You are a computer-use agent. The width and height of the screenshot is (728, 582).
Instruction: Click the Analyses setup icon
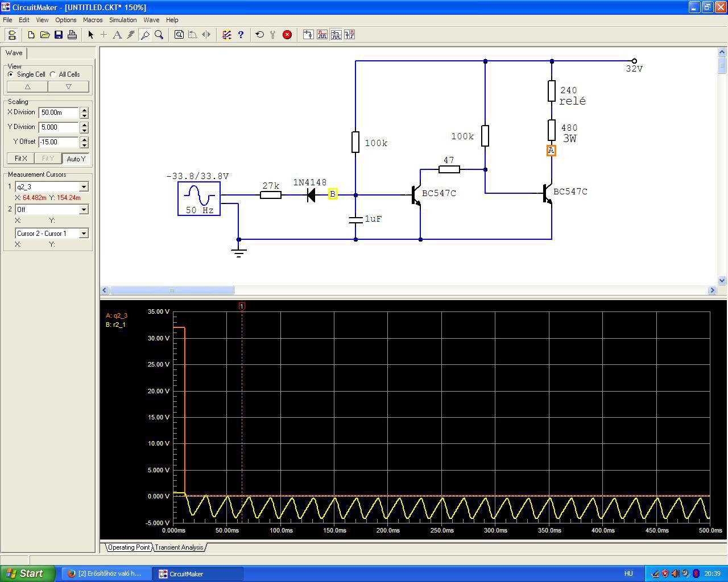pos(227,35)
